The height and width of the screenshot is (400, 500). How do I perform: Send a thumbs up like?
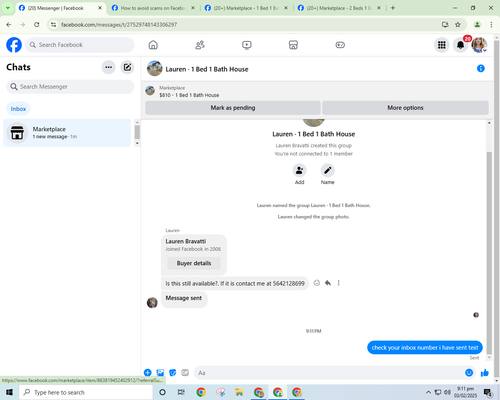(x=485, y=373)
